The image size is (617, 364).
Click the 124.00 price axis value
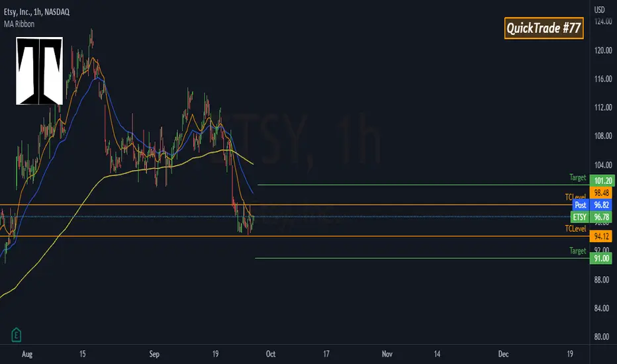[603, 21]
